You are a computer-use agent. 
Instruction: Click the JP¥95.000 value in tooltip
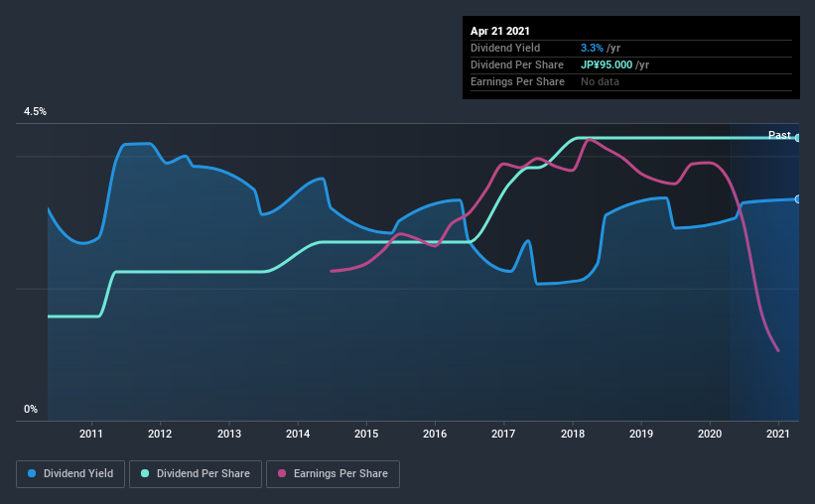[607, 64]
